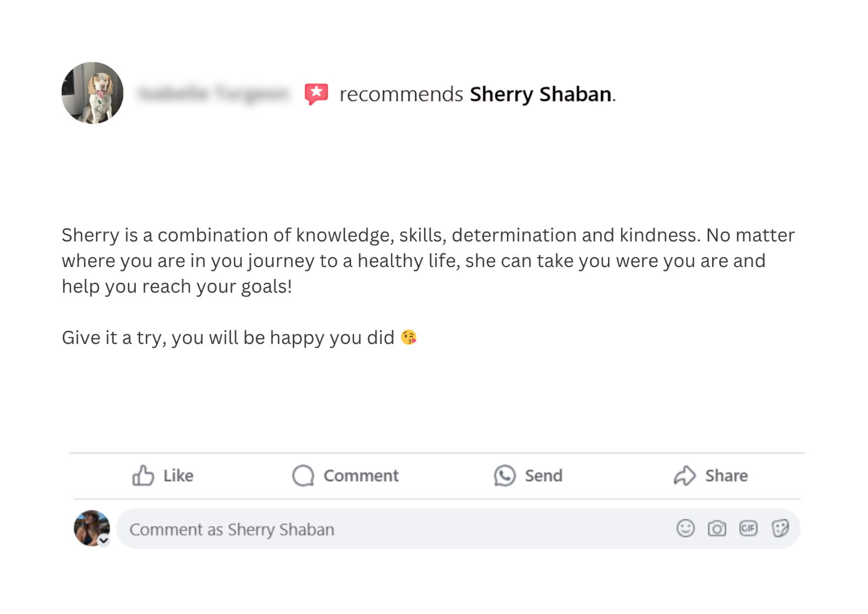
Task: Click the WhatsApp Send icon
Action: click(505, 476)
